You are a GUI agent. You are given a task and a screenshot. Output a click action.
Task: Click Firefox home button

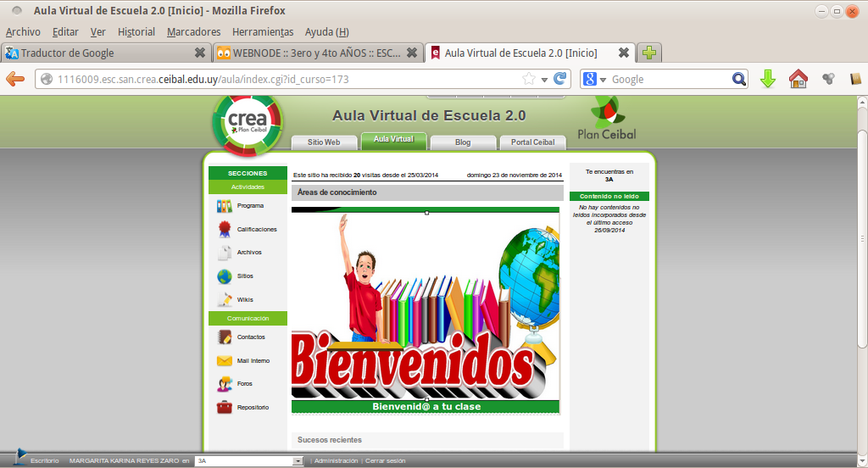tap(798, 79)
